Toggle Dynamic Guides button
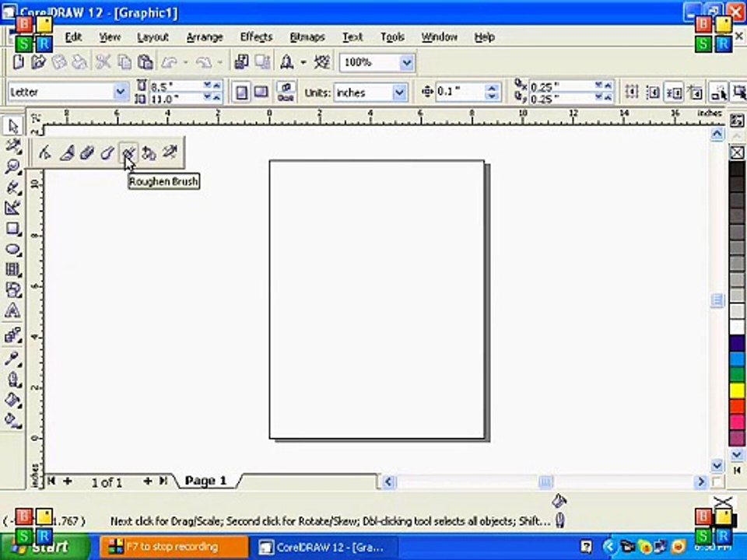 point(695,92)
